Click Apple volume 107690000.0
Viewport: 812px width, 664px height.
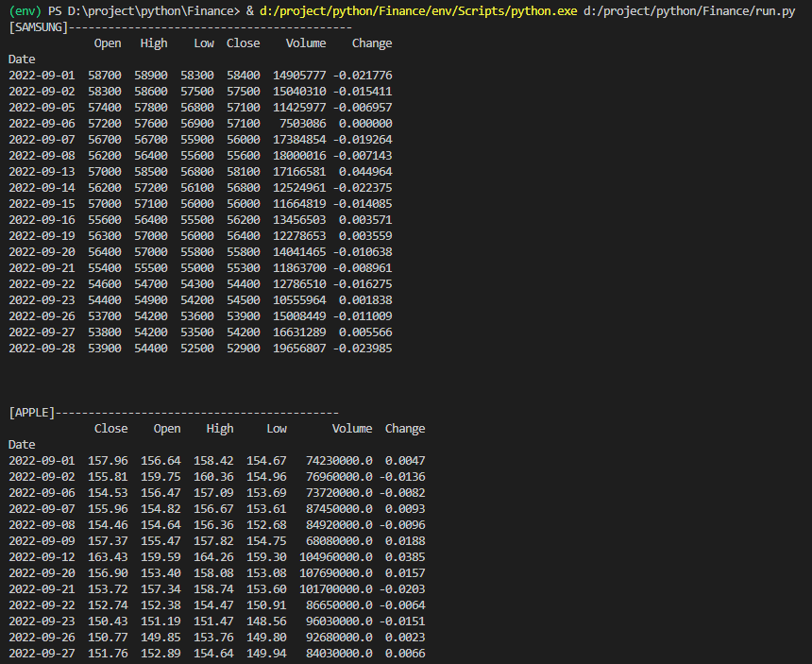(x=335, y=572)
